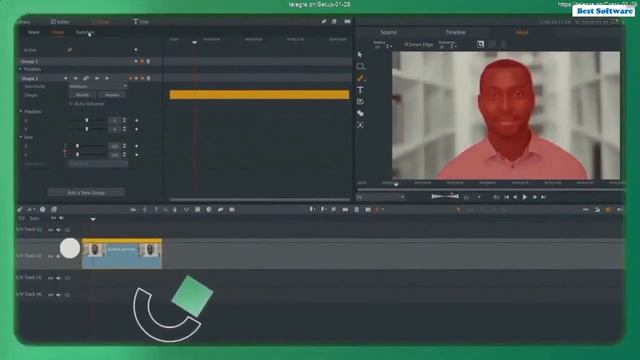640x360 pixels.
Task: Adjust the Tolerance stepper arrows
Action: [x=452, y=47]
